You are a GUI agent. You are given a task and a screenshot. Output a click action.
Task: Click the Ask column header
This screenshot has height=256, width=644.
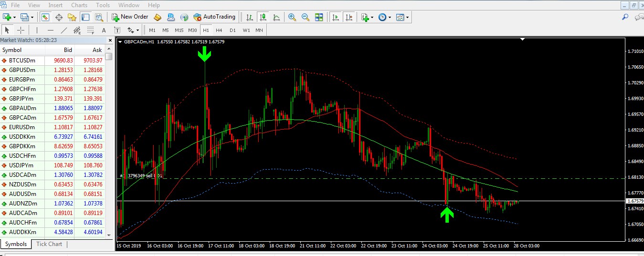pos(89,50)
